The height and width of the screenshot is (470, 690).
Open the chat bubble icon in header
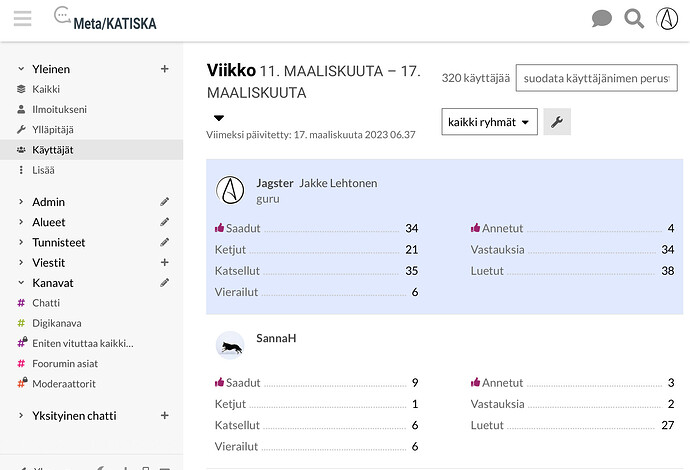point(602,19)
